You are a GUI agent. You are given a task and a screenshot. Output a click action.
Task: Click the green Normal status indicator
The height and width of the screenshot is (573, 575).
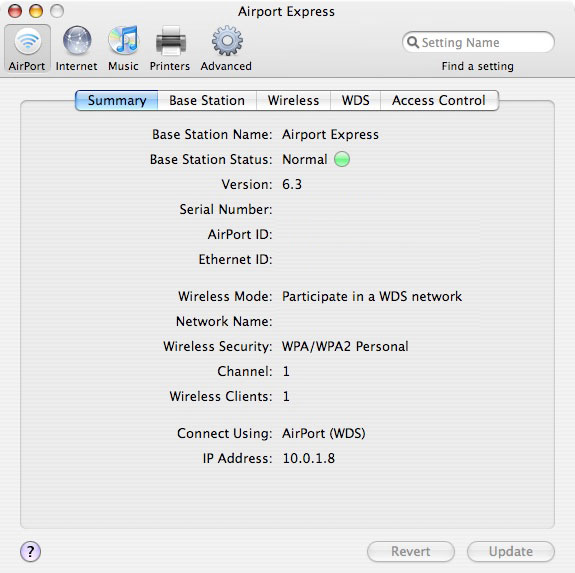click(342, 159)
